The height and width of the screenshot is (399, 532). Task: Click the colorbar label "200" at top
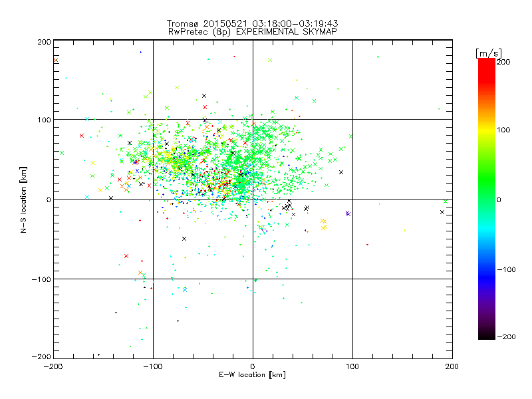[503, 62]
